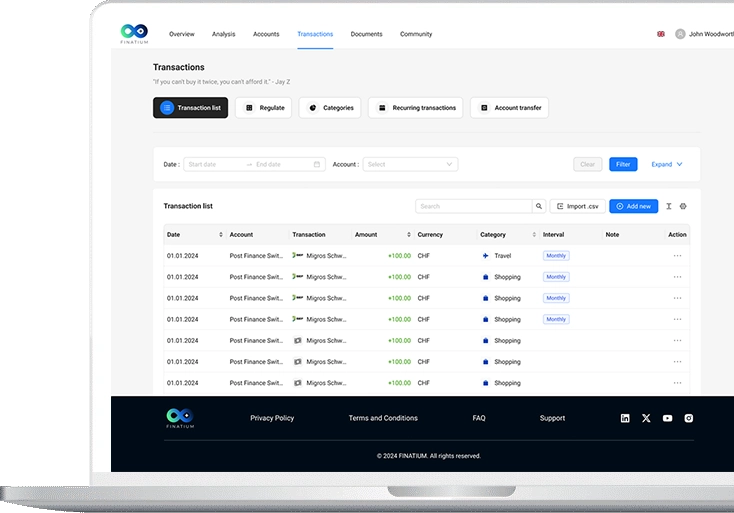Open Instagram from the footer
The height and width of the screenshot is (513, 734).
click(689, 418)
